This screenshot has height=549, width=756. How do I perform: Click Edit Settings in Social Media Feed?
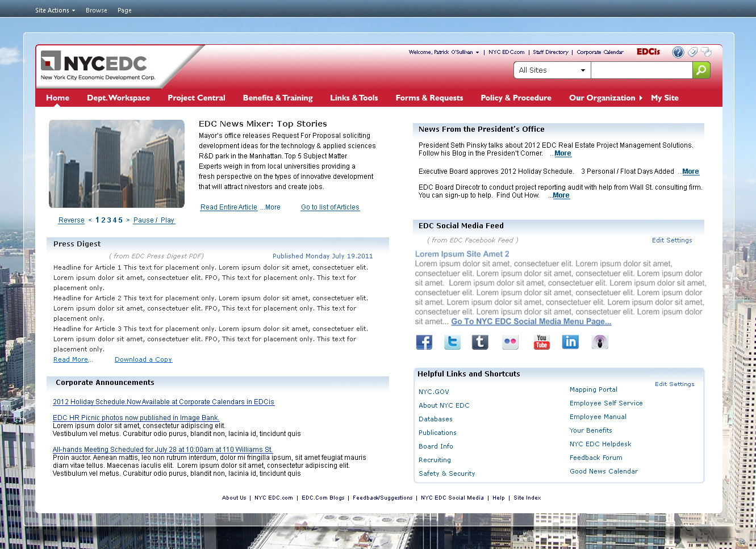coord(672,240)
